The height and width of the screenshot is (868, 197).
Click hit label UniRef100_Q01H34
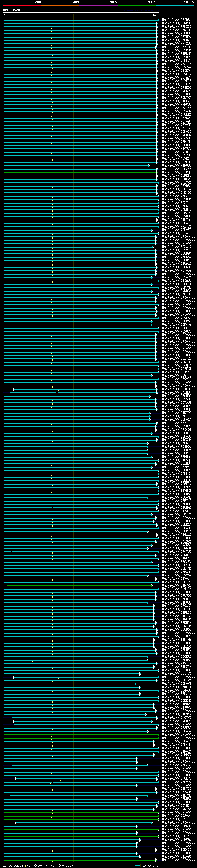click(x=176, y=392)
